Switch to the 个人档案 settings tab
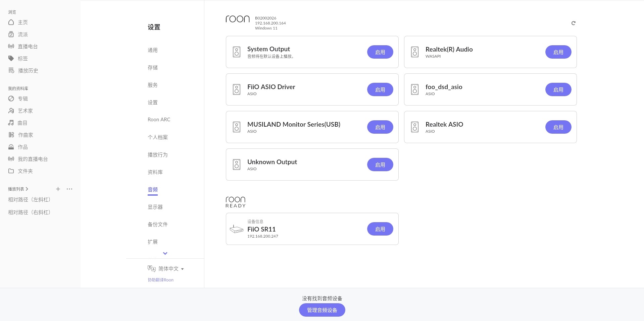This screenshot has height=321, width=644. coord(158,137)
